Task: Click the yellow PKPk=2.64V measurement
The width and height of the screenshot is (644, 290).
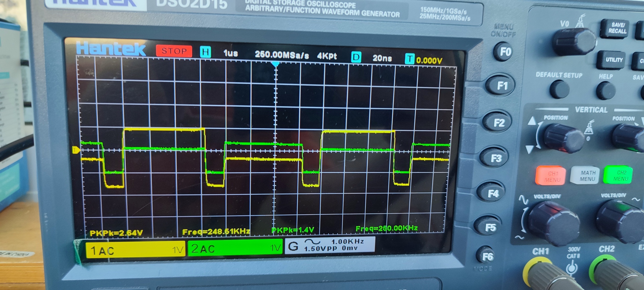Action: tap(116, 233)
